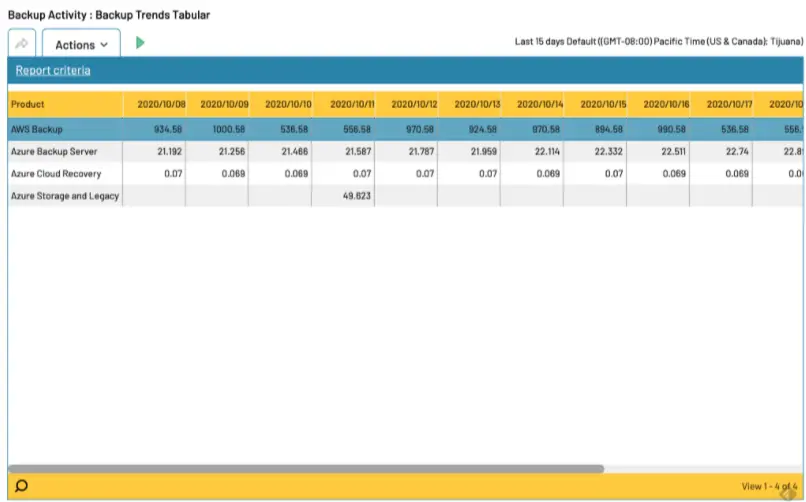Screen dimensions: 806x502
Task: Click the AWS Backup value 1000.58
Action: pyautogui.click(x=229, y=129)
